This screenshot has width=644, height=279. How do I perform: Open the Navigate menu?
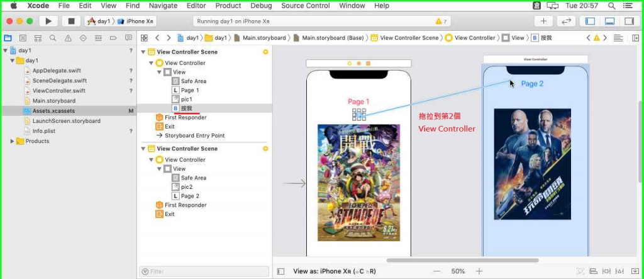point(163,6)
